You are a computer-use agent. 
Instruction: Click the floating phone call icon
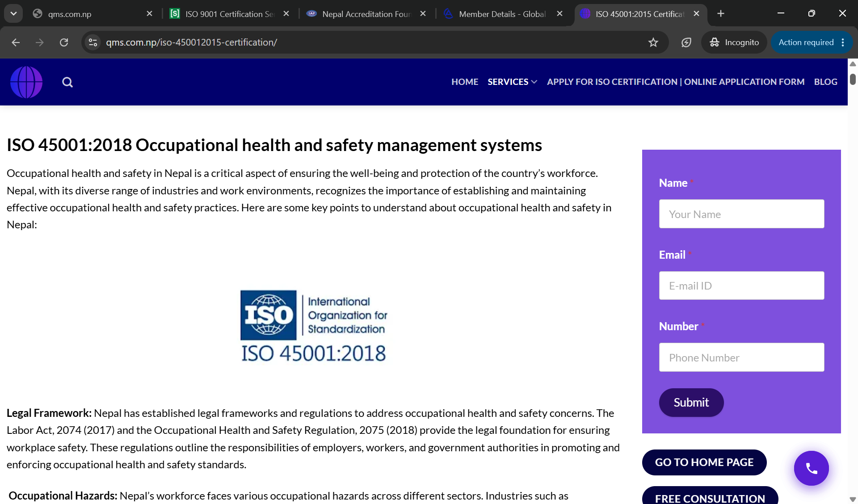click(812, 468)
